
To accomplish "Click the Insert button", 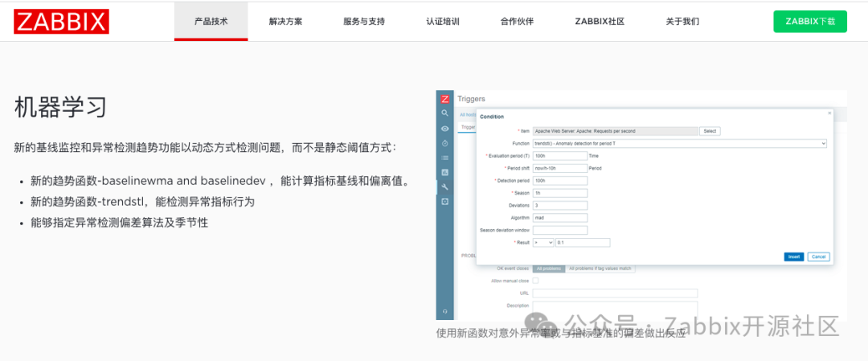I will pyautogui.click(x=794, y=257).
